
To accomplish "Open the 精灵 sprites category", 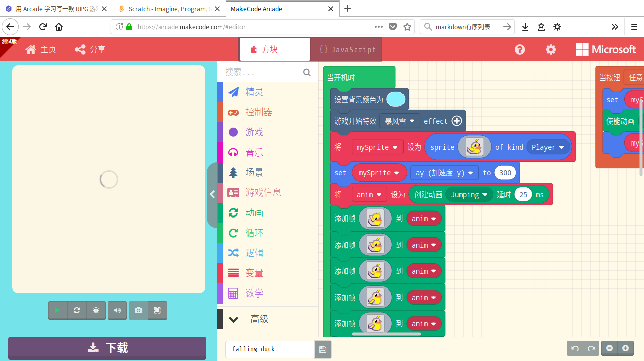I will pos(268,92).
